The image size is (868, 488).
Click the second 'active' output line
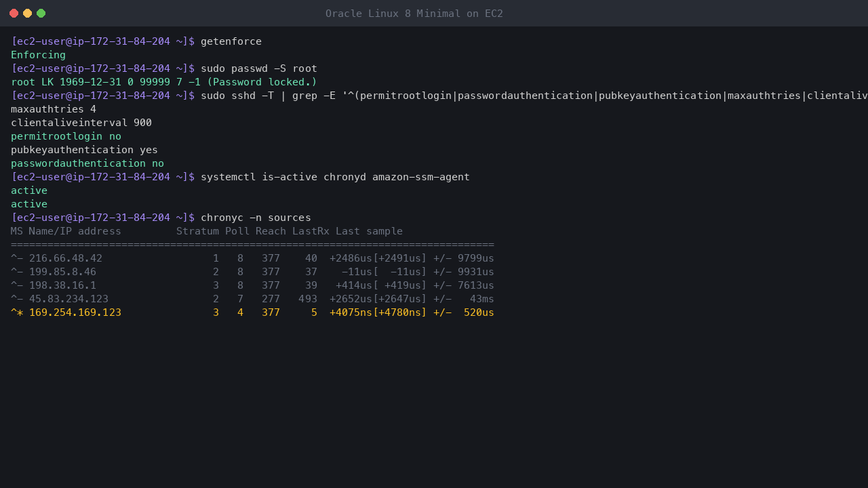click(29, 204)
